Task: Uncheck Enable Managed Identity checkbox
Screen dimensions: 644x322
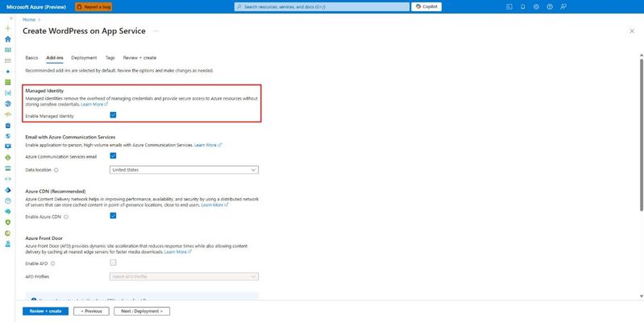Action: (113, 115)
